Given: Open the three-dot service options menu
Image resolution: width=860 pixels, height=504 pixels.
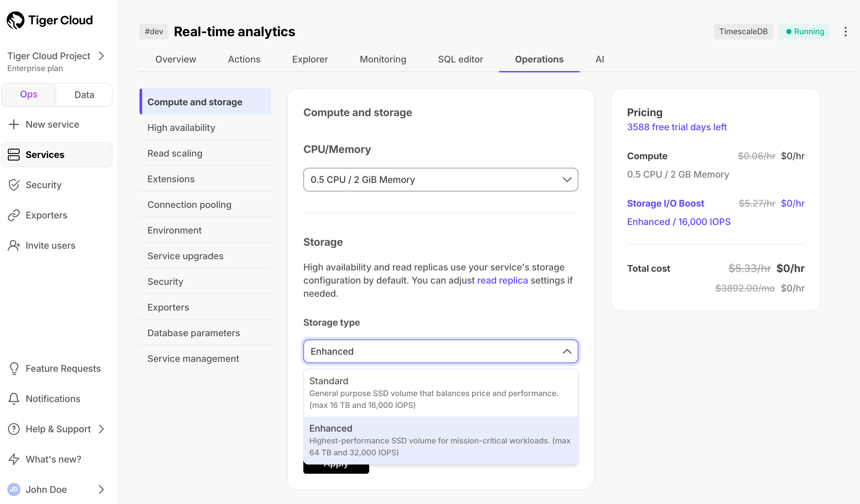Looking at the screenshot, I should tap(845, 31).
